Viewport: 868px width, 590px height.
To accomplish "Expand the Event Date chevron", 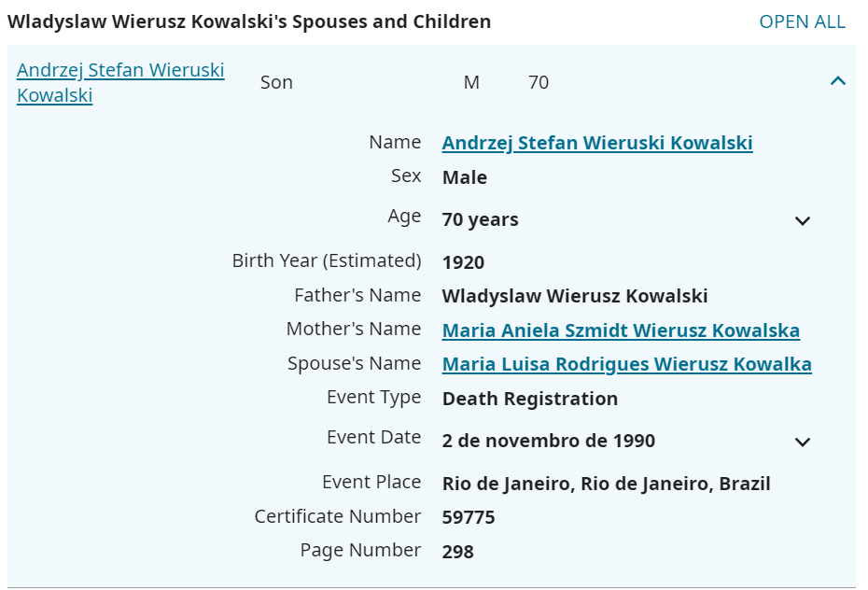I will (x=802, y=442).
